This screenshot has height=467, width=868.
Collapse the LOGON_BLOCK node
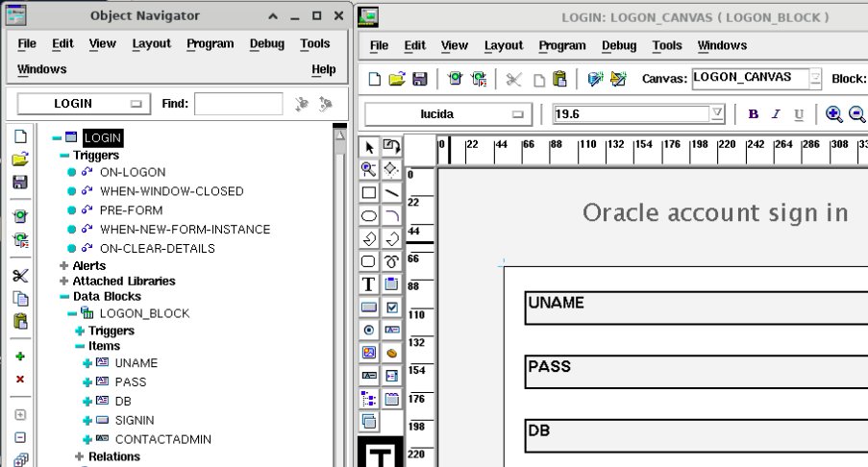pyautogui.click(x=72, y=313)
